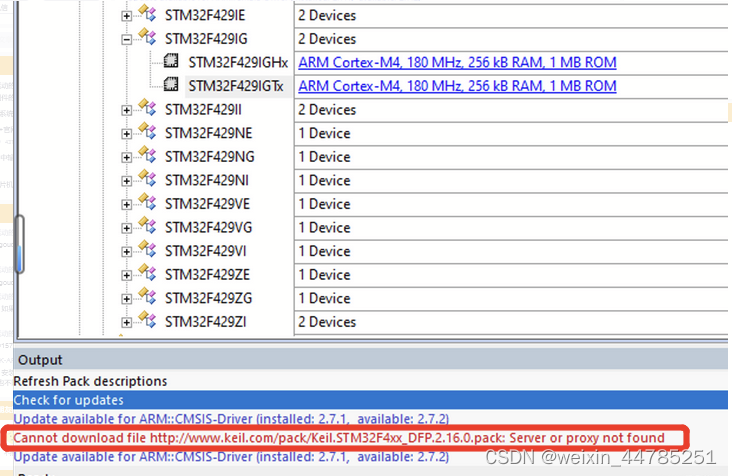Click the STM32F429IE device family icon
The image size is (732, 476).
tap(148, 14)
